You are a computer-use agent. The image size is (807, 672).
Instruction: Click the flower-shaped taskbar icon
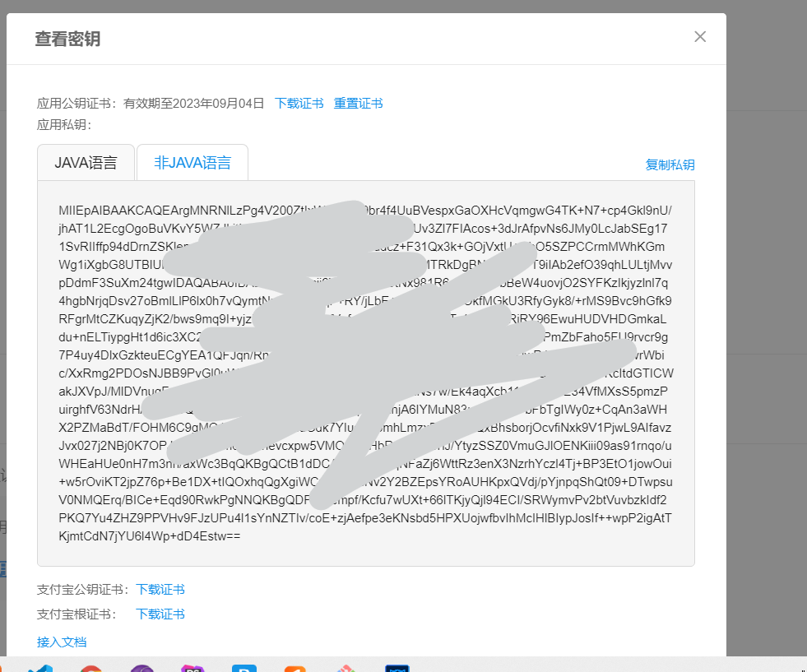tap(346, 668)
